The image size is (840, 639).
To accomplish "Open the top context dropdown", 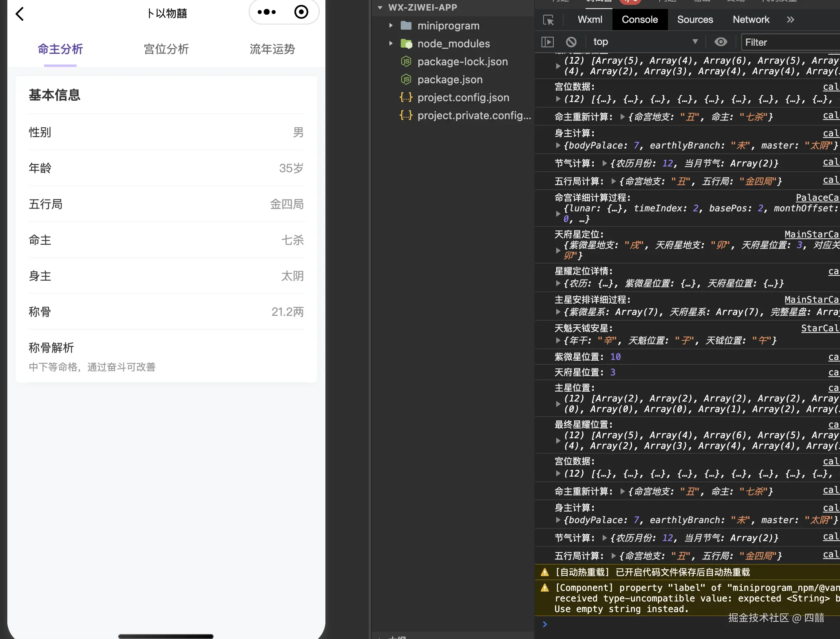I will 645,42.
